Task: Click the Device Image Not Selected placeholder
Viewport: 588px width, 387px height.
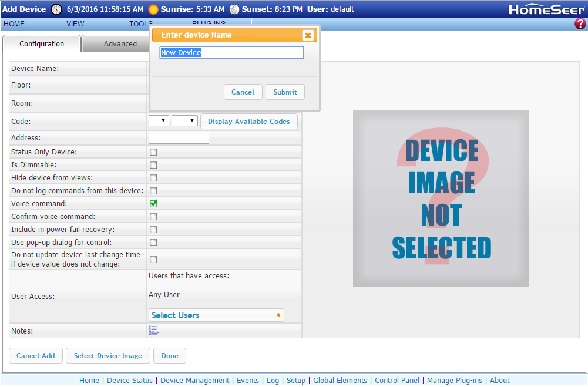Action: [x=441, y=198]
